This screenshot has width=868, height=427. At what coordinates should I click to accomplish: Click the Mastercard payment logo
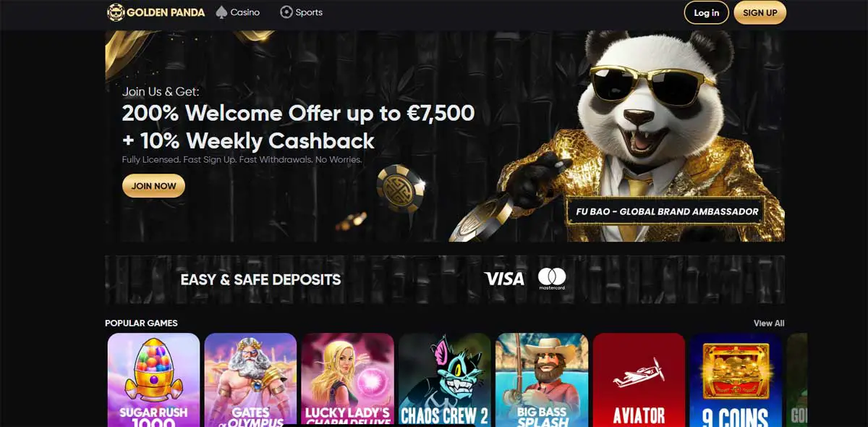tap(552, 279)
